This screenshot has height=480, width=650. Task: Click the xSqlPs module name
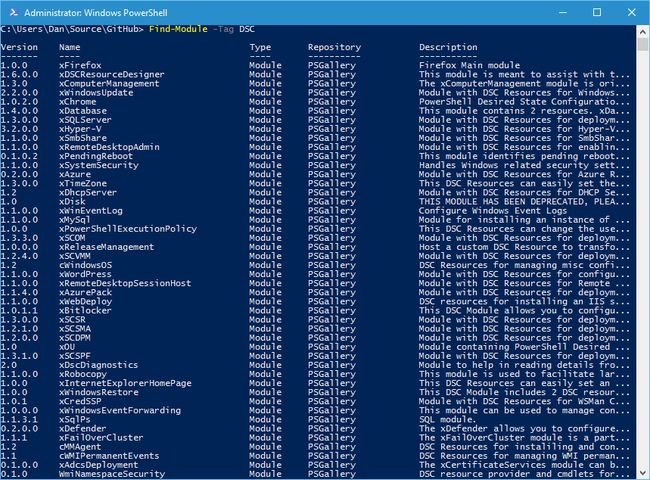click(75, 419)
